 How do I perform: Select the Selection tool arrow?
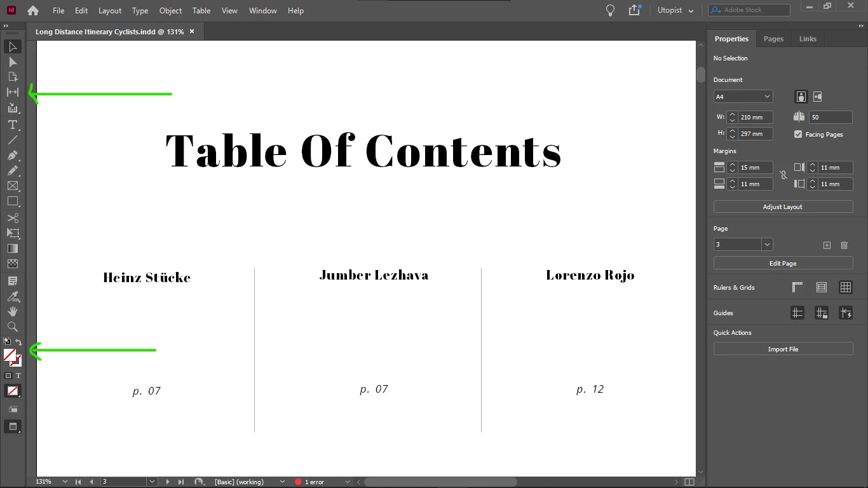point(13,46)
